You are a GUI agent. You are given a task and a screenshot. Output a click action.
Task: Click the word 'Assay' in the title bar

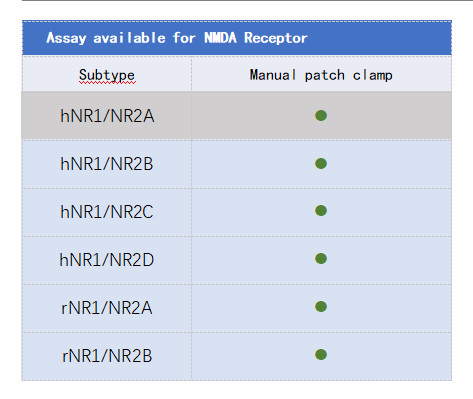coord(66,38)
